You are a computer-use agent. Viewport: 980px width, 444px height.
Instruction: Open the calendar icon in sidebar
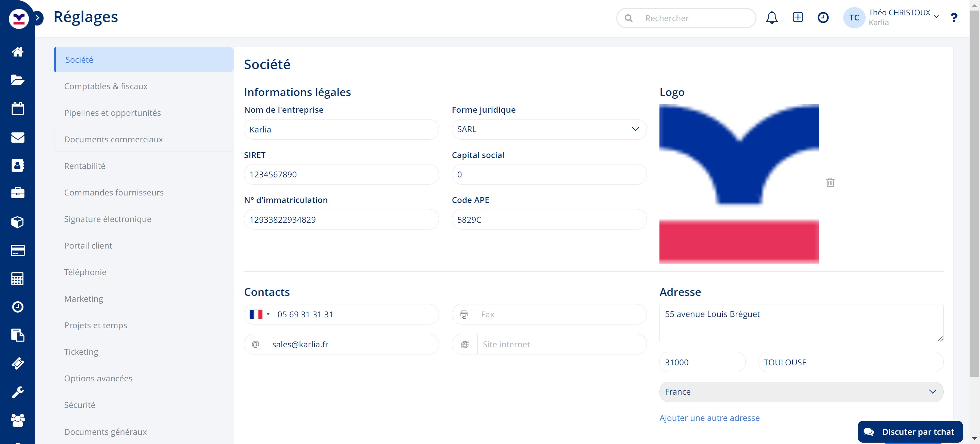point(17,108)
